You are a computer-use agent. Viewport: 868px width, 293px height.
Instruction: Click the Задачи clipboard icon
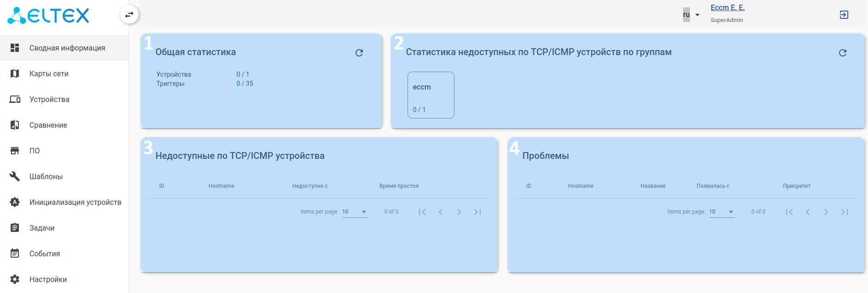[15, 228]
